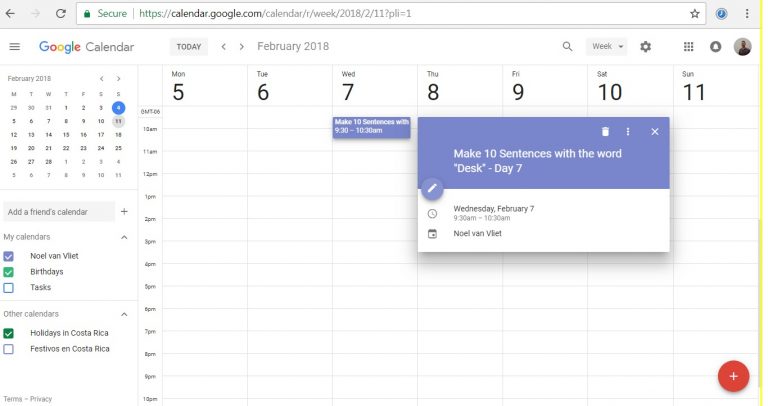
Task: Go to the next week arrow
Action: [242, 47]
